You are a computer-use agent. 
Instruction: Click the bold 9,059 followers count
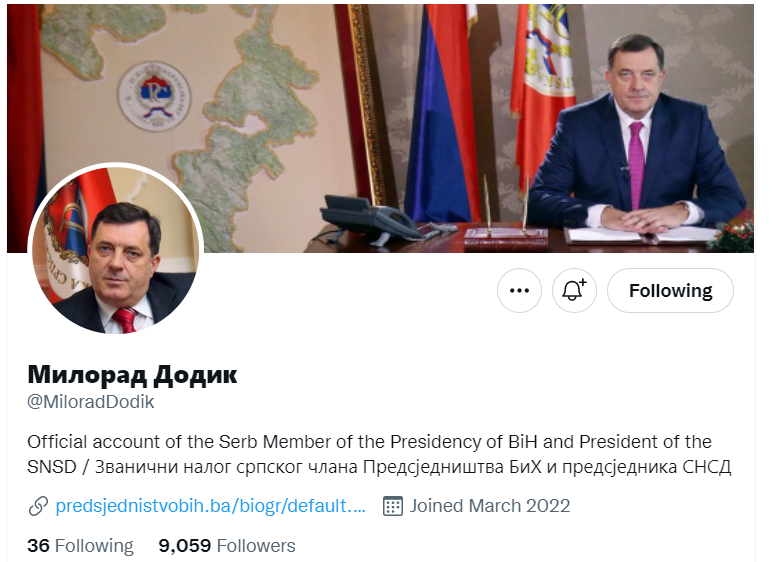185,546
